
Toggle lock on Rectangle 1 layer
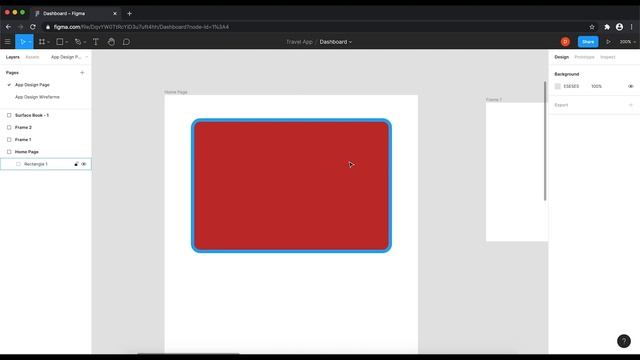click(76, 164)
